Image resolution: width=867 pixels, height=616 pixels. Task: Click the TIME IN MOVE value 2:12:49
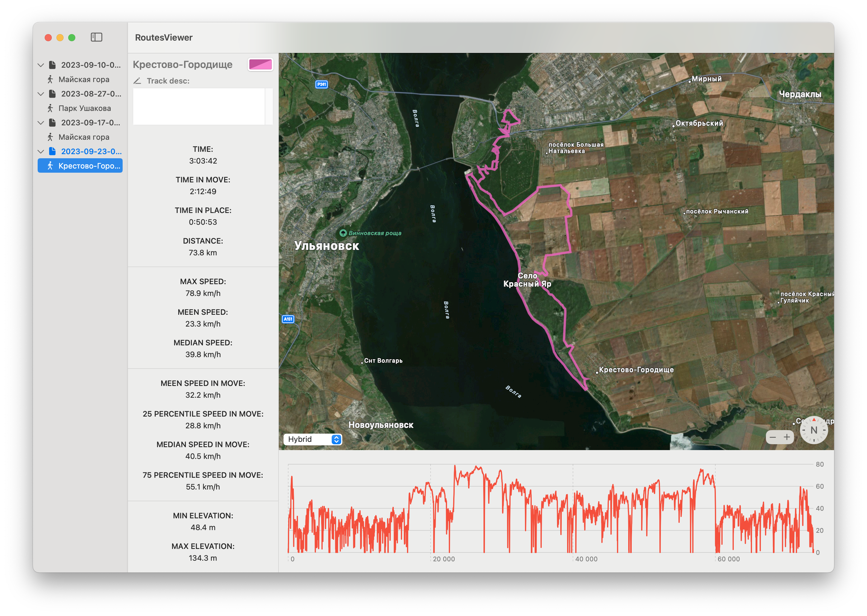[x=203, y=192]
